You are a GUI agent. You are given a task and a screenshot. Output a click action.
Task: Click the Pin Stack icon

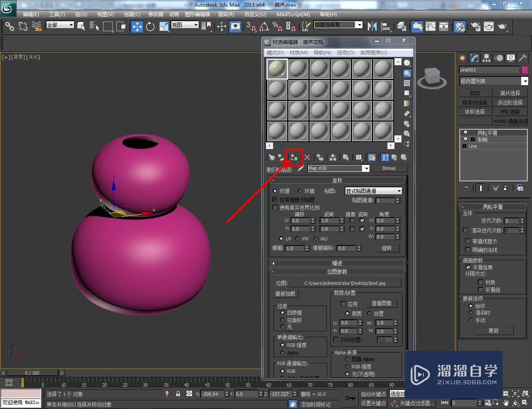point(466,188)
